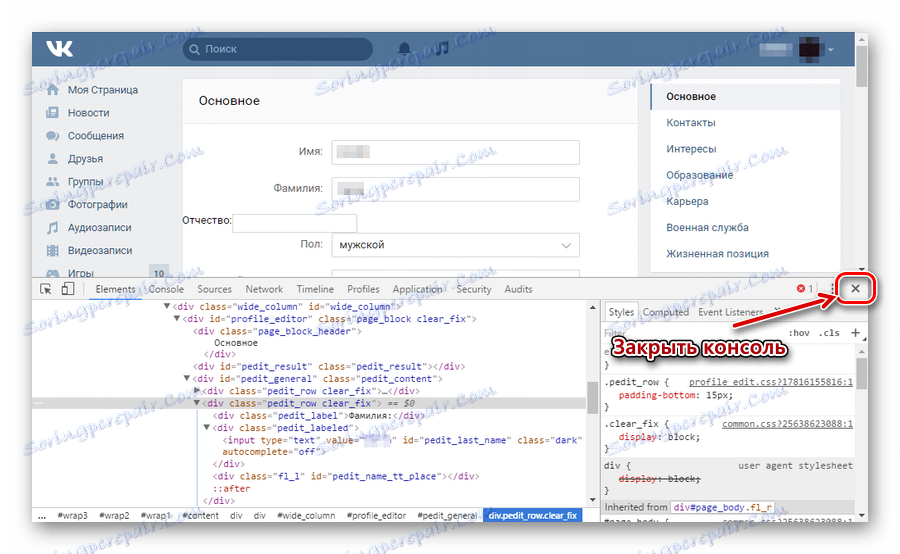Open the music note icon in header
900x554 pixels.
coord(441,49)
